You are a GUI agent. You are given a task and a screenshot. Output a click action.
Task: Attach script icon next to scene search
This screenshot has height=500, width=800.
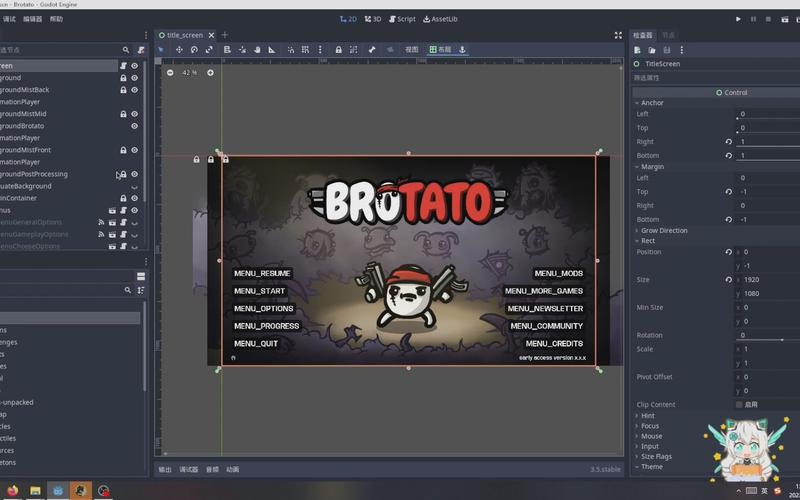tap(141, 50)
